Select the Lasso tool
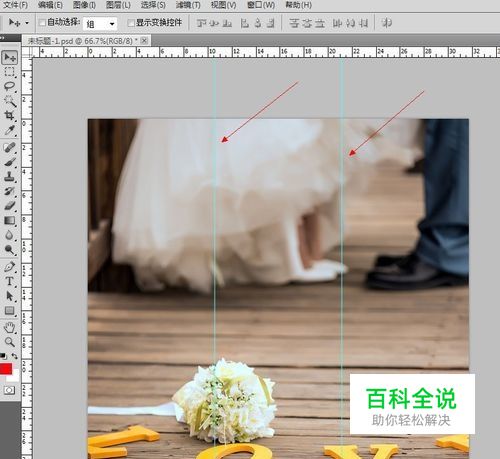The width and height of the screenshot is (500, 459). [9, 87]
